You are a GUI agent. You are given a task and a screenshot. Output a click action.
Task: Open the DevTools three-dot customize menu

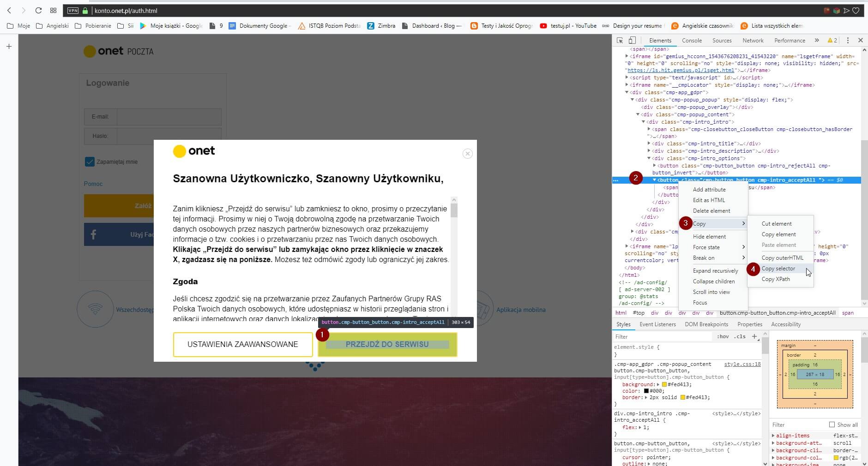tap(848, 41)
